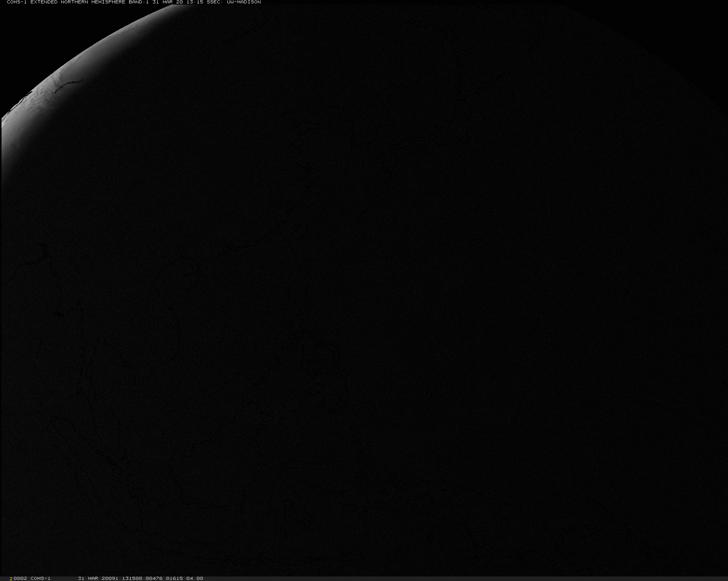Click the yellow "2" in footer
Screen dimensions: 728x581
click(x=11, y=578)
